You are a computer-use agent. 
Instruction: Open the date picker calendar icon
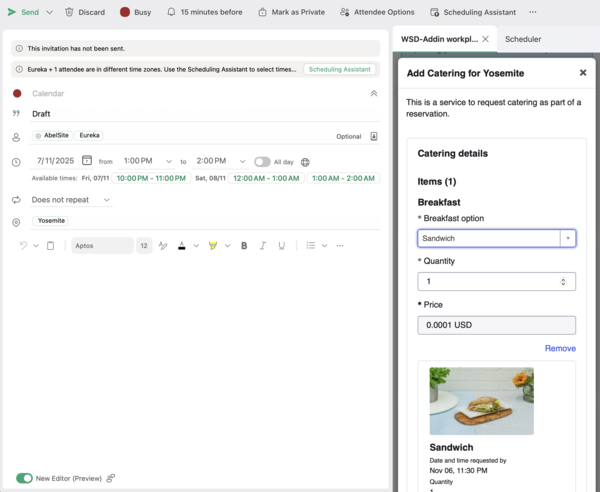[x=87, y=160]
